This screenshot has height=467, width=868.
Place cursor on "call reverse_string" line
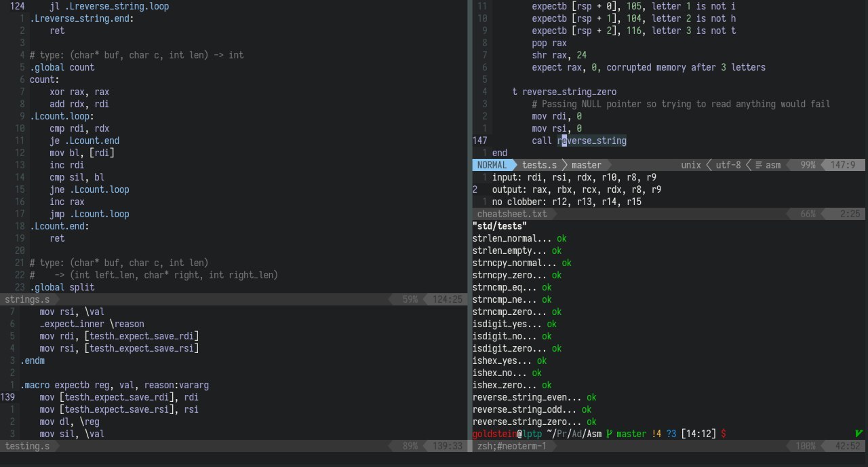pos(579,141)
